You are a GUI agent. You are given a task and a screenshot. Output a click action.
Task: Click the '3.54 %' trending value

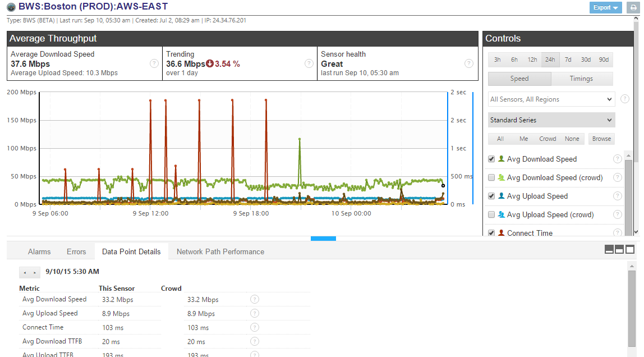(228, 63)
